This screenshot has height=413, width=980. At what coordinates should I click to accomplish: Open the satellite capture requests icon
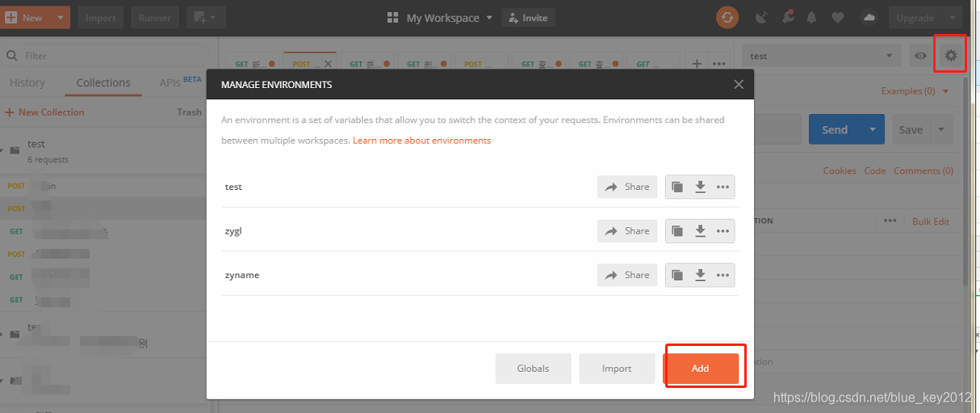tap(761, 17)
